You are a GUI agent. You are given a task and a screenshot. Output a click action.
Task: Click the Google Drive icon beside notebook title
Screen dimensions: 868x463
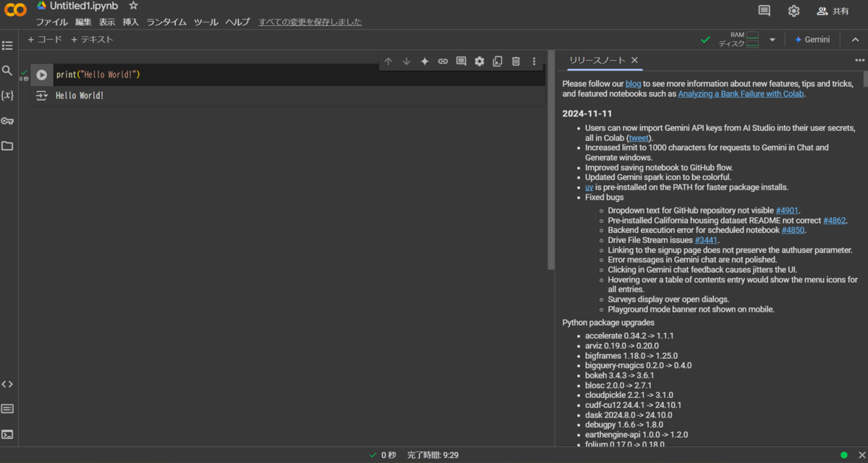tap(42, 5)
